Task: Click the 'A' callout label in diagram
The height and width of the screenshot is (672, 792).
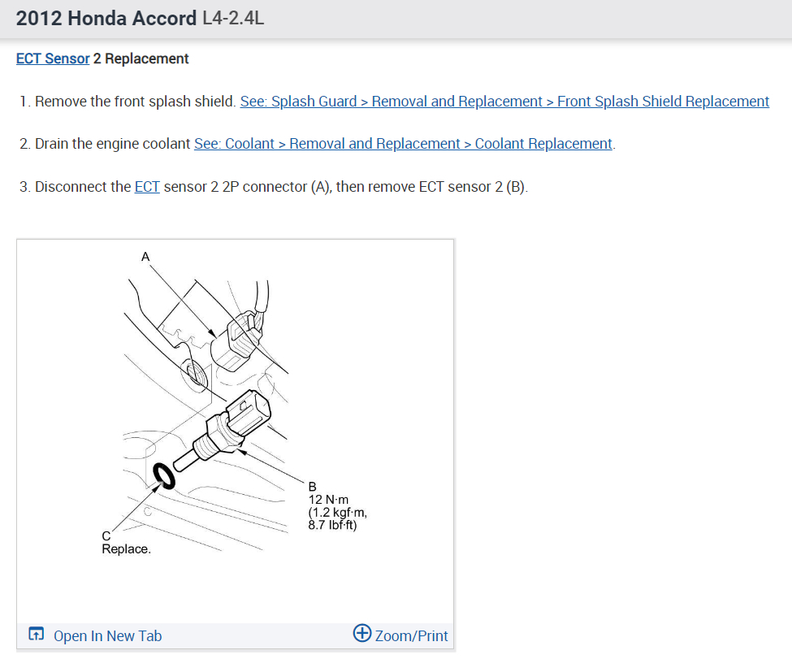Action: [x=145, y=257]
